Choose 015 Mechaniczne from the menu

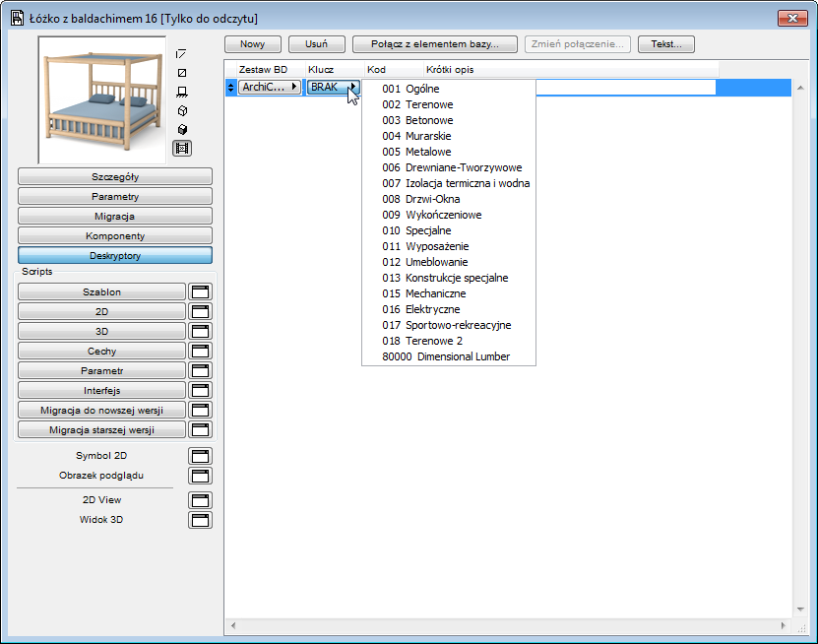point(449,293)
